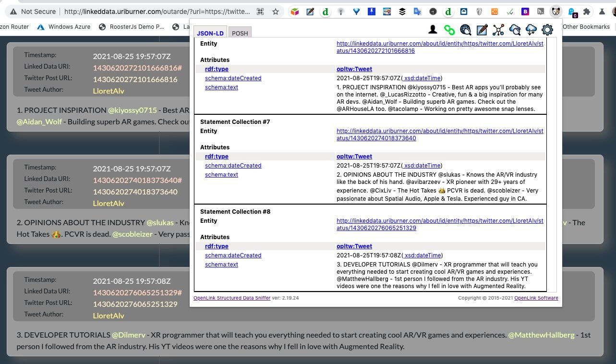The image size is (616, 364).
Task: Open @Dilmerv mention on page
Action: coord(128,335)
